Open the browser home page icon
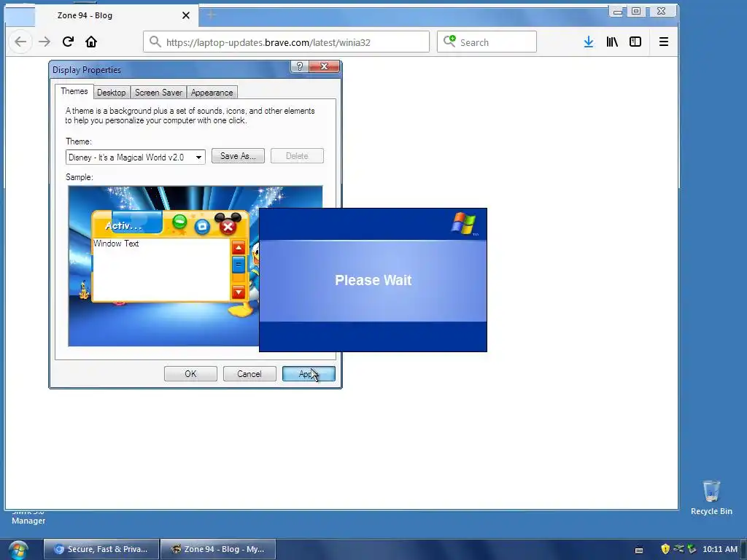Screen dimensions: 747x560 pyautogui.click(x=91, y=42)
